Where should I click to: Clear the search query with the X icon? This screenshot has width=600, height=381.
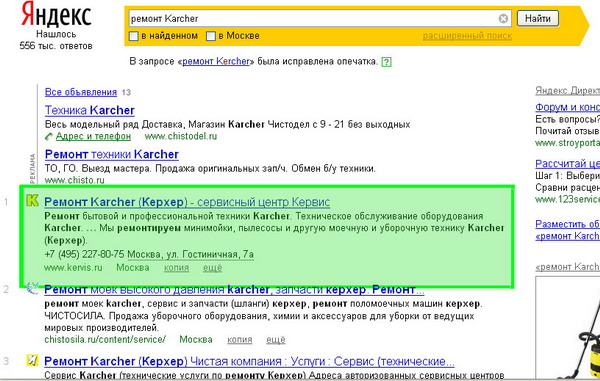(x=503, y=18)
